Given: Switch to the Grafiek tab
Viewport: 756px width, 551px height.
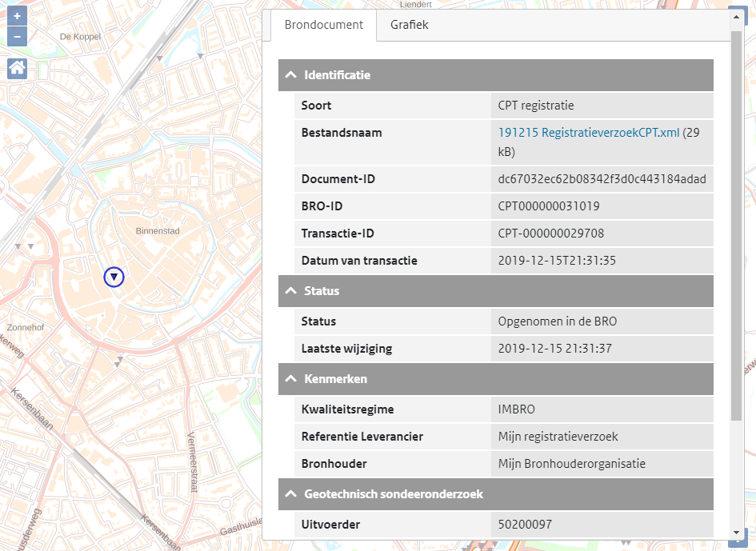Looking at the screenshot, I should click(409, 25).
